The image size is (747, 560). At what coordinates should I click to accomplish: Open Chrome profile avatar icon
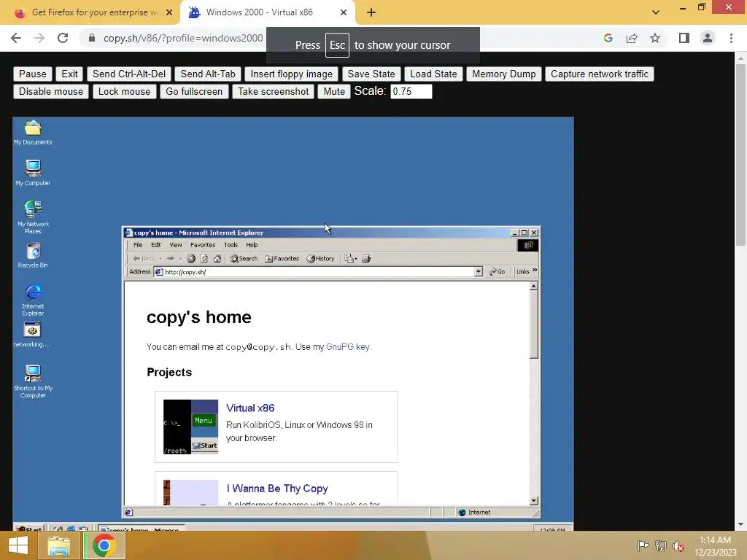[x=708, y=38]
